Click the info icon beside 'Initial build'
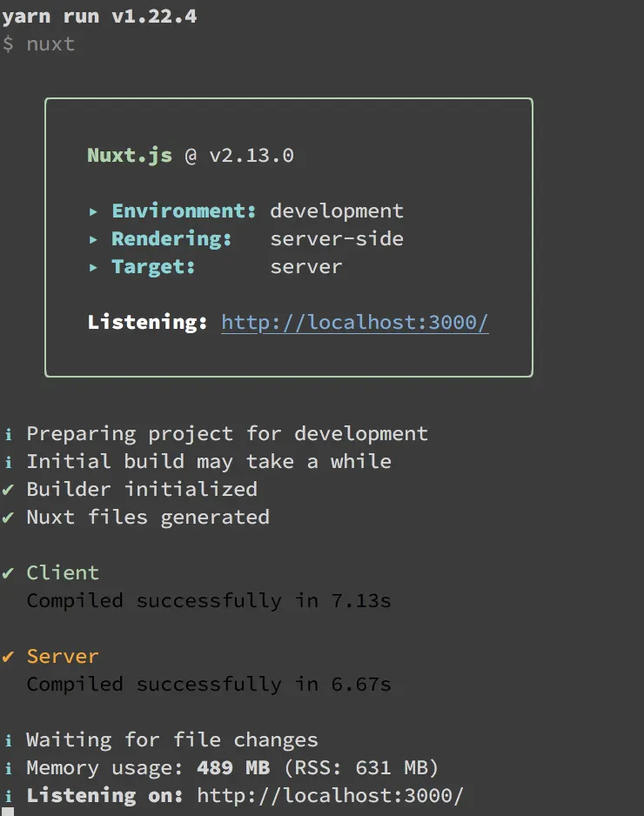 click(x=8, y=461)
